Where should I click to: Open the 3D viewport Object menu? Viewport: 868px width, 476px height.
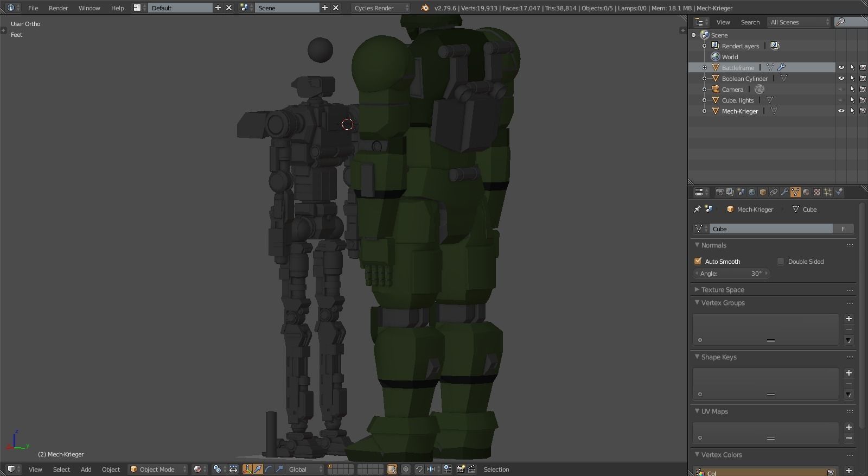tap(111, 469)
